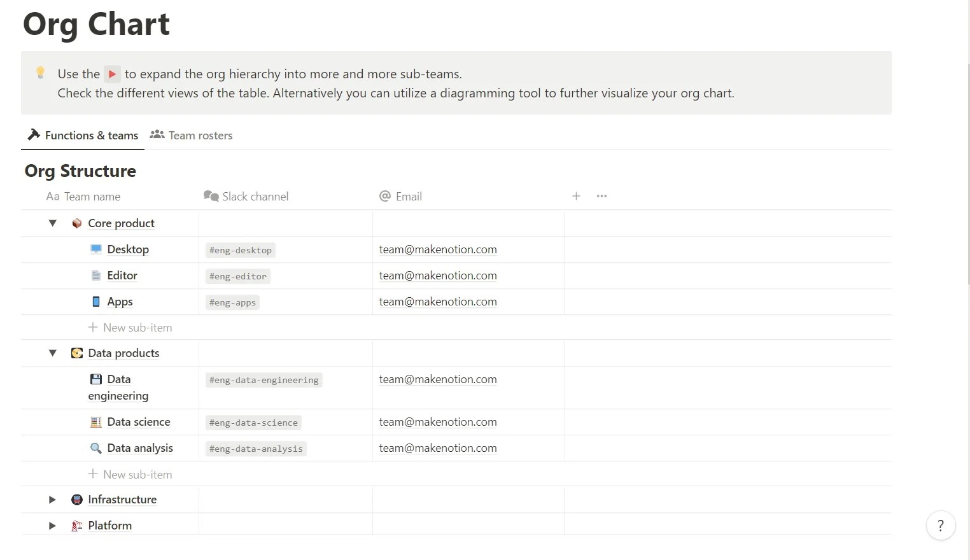Image resolution: width=970 pixels, height=560 pixels.
Task: Open the Data science email link
Action: click(x=438, y=422)
